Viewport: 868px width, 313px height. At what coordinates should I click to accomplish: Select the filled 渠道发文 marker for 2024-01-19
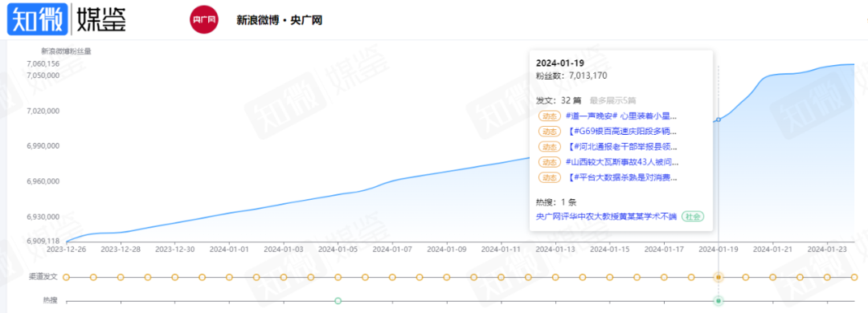718,277
